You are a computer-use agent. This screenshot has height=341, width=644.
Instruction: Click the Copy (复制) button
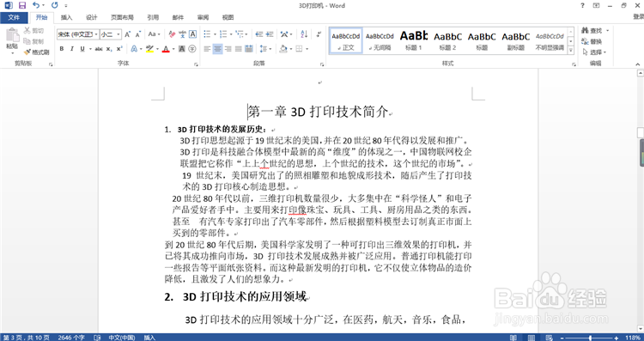33,41
